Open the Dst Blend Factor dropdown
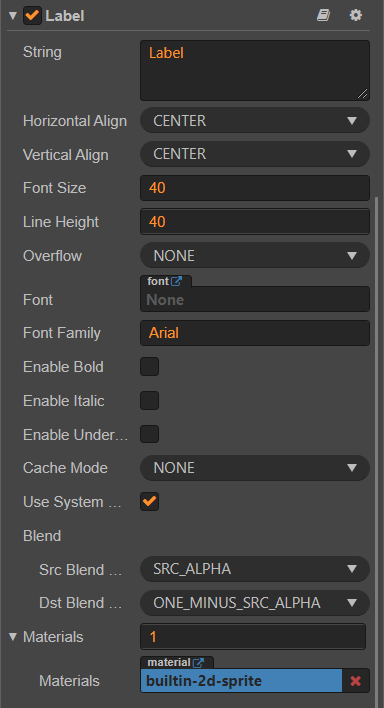The height and width of the screenshot is (708, 384). 255,603
